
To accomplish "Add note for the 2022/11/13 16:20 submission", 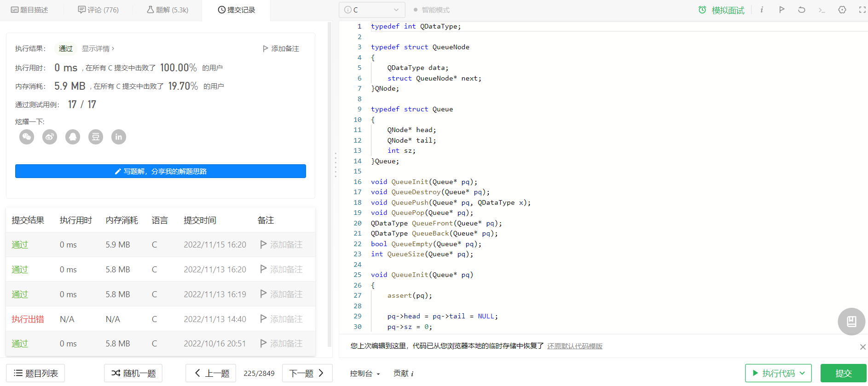I will [281, 270].
